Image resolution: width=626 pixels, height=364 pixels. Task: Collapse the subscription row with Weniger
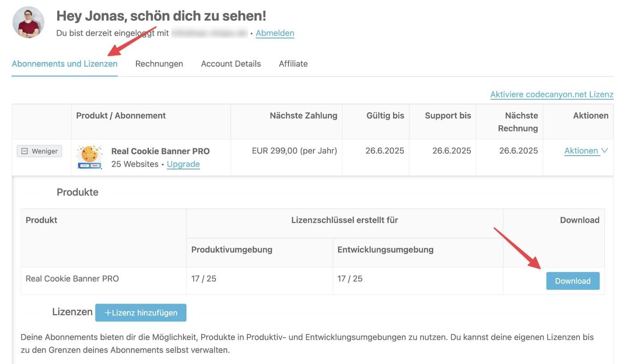pyautogui.click(x=39, y=151)
